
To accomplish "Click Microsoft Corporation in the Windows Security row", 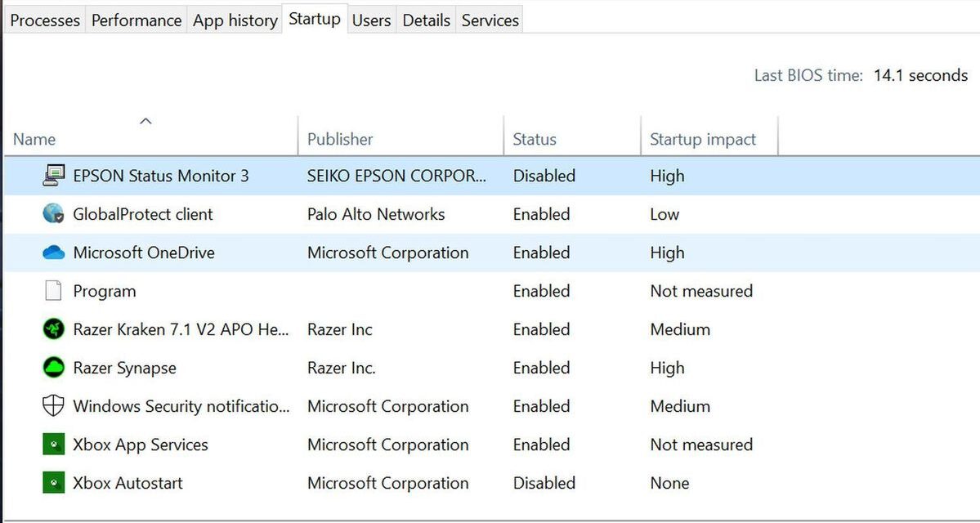I will (x=387, y=406).
